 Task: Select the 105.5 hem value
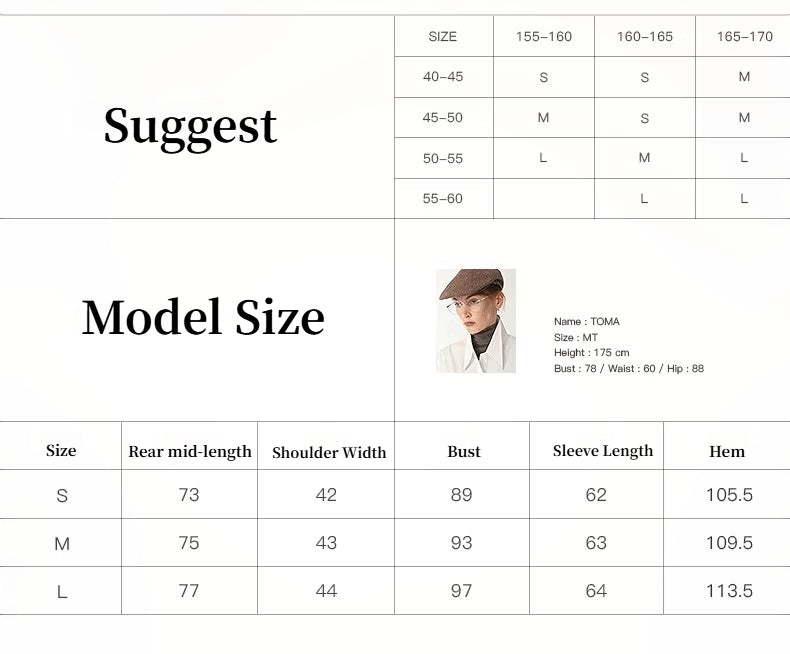(x=729, y=495)
